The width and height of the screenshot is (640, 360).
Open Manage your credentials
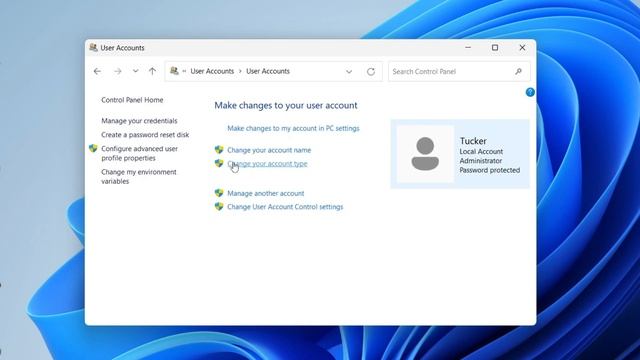coord(139,121)
